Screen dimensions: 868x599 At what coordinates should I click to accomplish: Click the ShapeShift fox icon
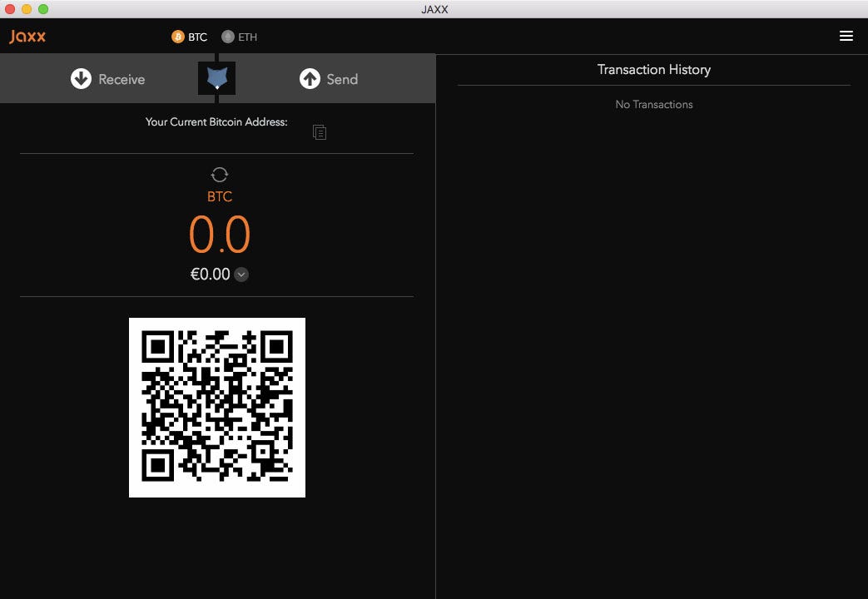tap(217, 78)
